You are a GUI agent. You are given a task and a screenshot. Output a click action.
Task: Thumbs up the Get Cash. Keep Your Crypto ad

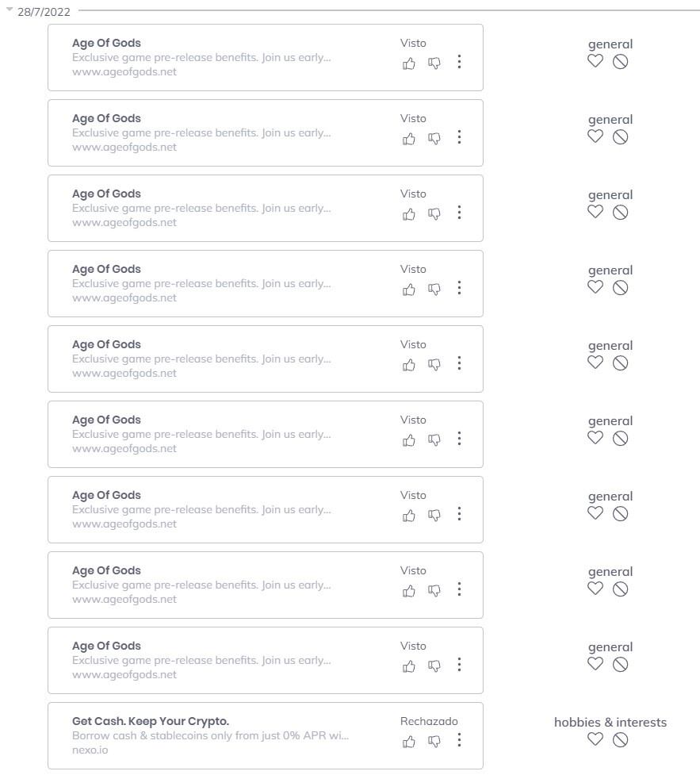coord(409,741)
